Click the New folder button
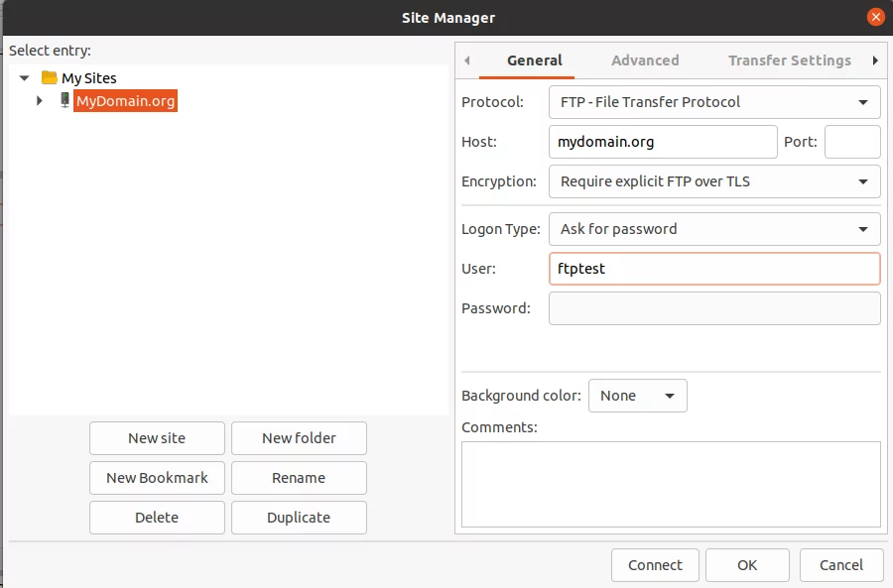This screenshot has width=893, height=588. point(299,438)
